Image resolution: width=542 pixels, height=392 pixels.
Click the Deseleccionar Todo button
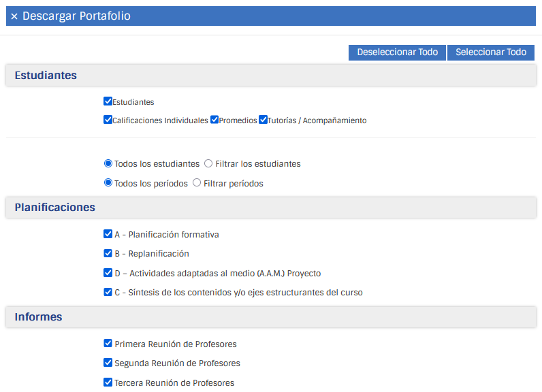pos(397,52)
